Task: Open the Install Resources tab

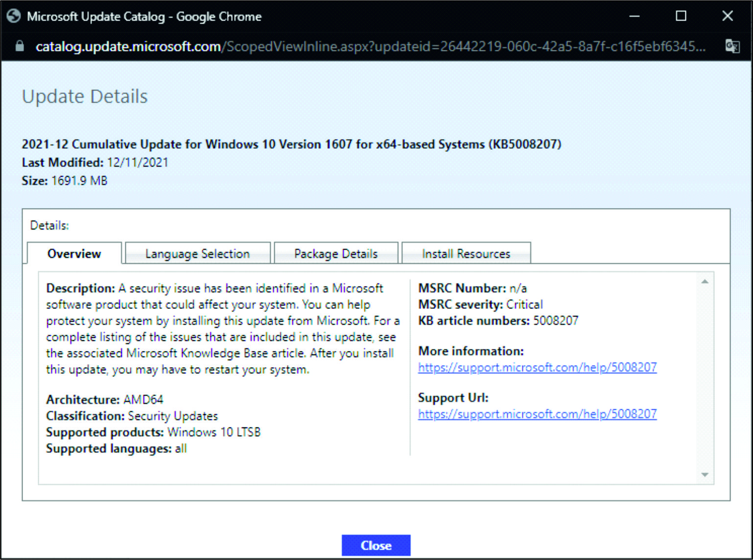Action: coord(466,254)
